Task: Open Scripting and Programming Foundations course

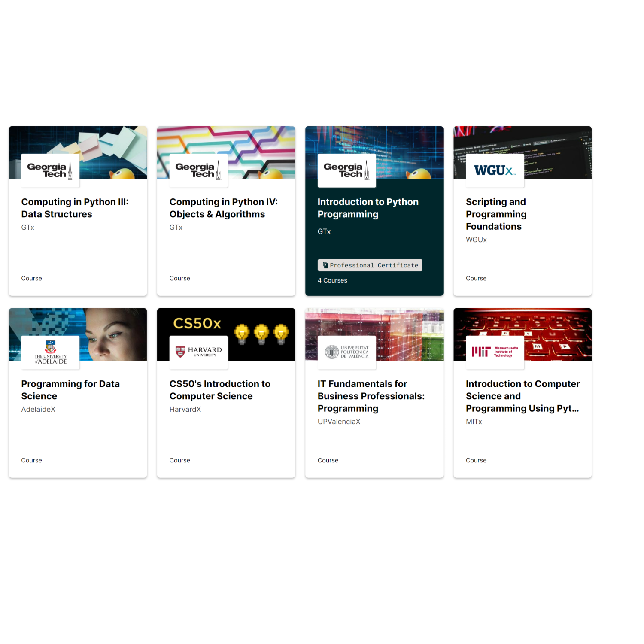Action: click(496, 214)
